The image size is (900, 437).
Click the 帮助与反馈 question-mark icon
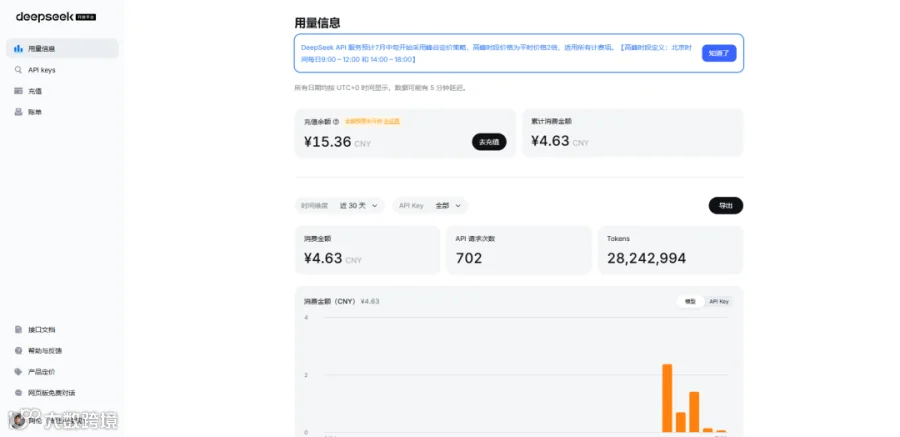(x=18, y=350)
